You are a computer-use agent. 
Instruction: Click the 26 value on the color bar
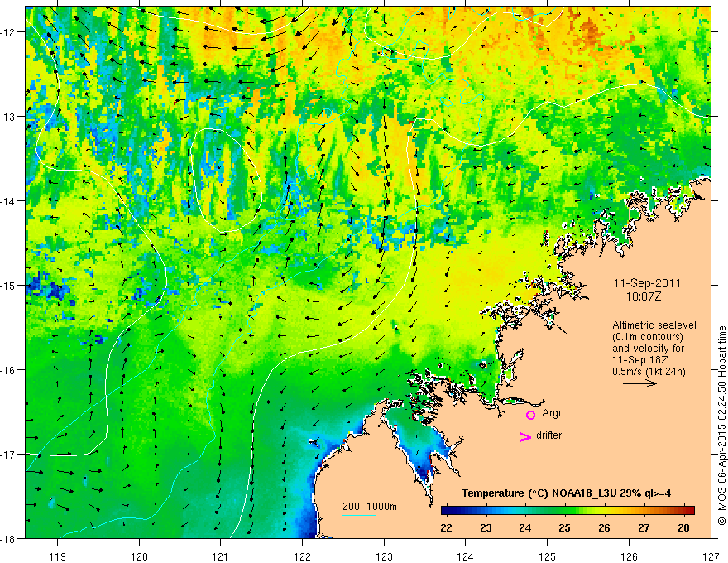click(x=604, y=527)
